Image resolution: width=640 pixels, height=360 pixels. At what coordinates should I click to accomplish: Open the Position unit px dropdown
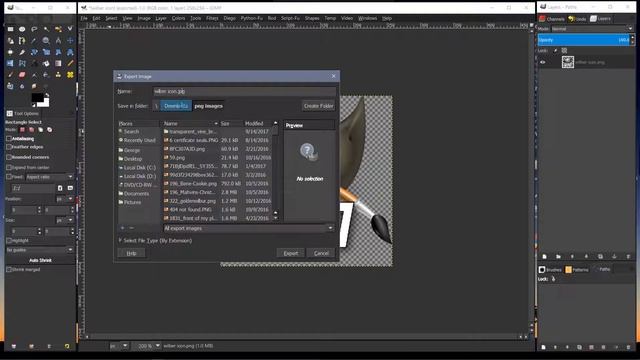pyautogui.click(x=65, y=199)
